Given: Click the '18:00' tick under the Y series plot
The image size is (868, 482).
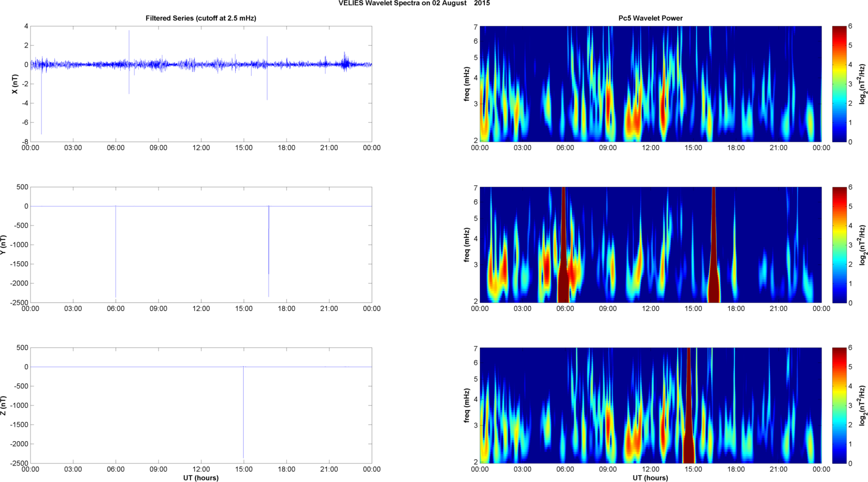Looking at the screenshot, I should point(287,309).
